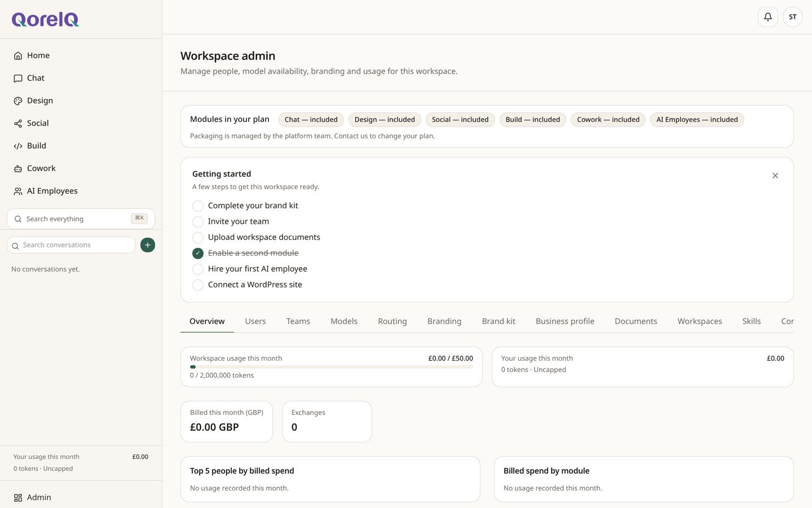Open the Social module in sidebar
This screenshot has height=508, width=812.
pos(81,123)
